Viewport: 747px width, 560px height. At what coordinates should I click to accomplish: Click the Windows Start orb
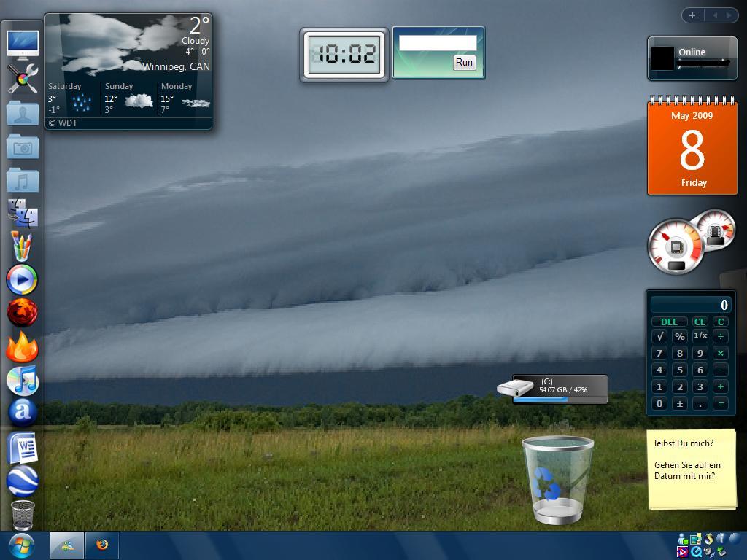click(x=21, y=546)
